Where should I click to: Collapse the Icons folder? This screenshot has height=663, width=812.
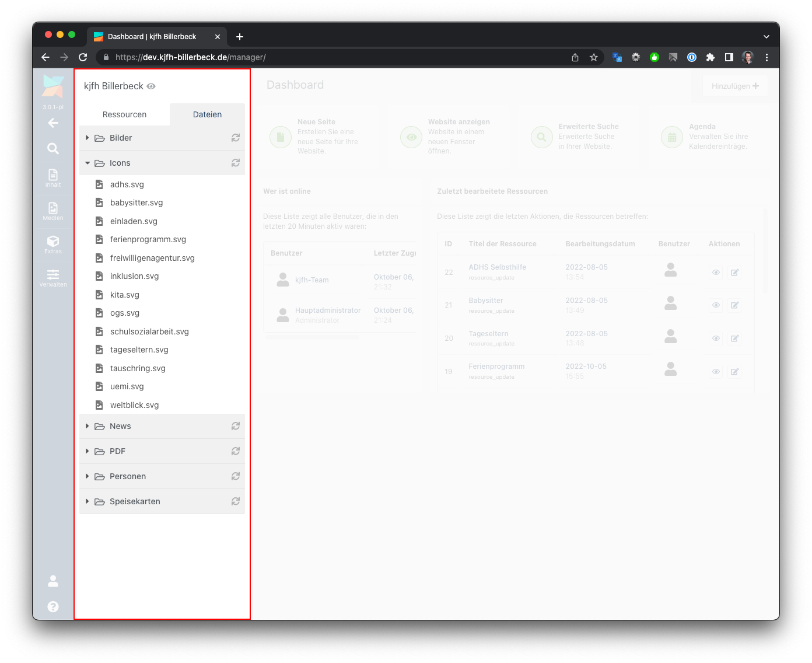(x=87, y=163)
